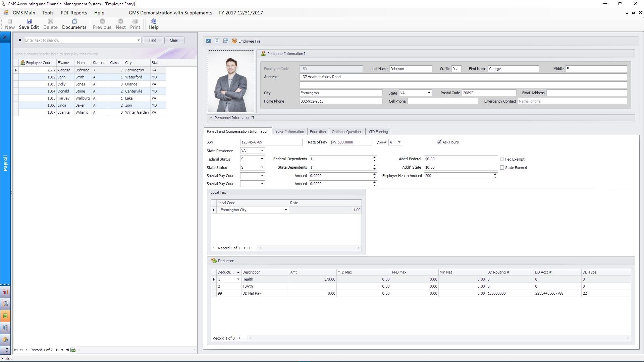Open the Federal Status dropdown
Image resolution: width=644 pixels, height=362 pixels.
[262, 159]
